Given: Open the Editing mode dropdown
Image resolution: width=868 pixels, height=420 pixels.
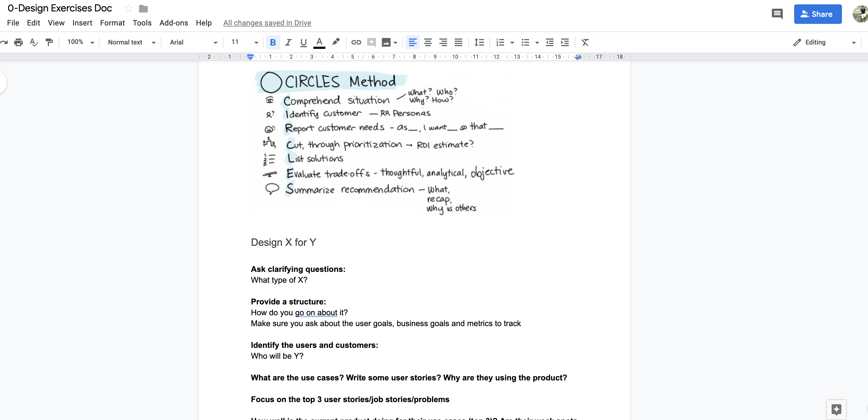Looking at the screenshot, I should coord(824,42).
